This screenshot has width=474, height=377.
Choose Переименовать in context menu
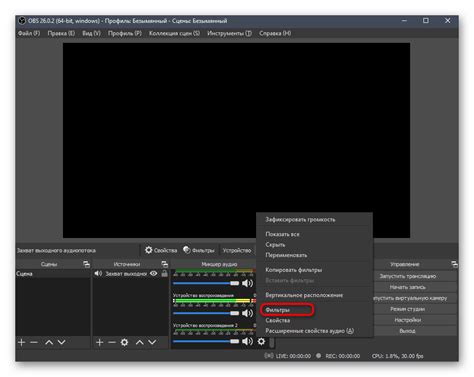click(x=314, y=255)
